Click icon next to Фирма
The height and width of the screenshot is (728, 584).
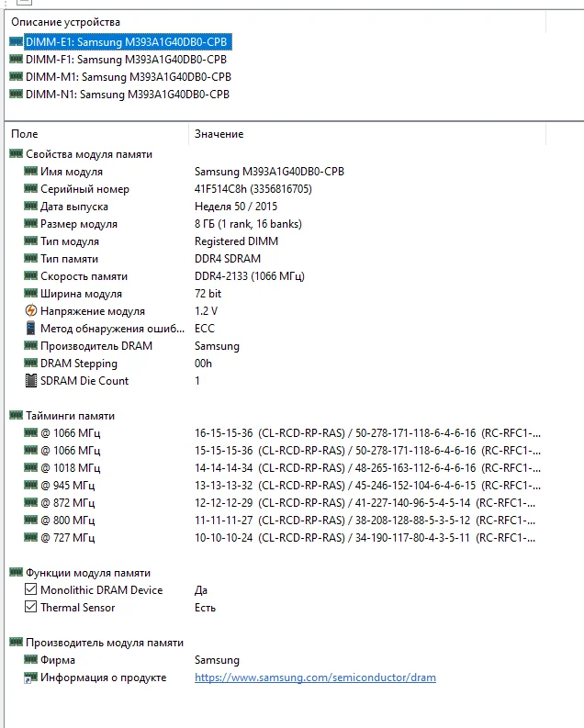(30, 659)
